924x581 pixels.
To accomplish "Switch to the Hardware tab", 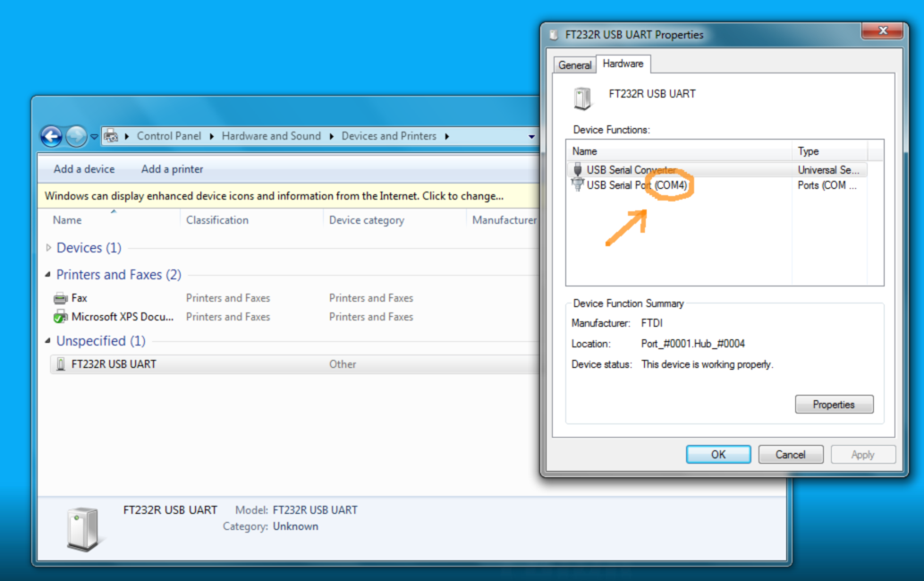I will pos(623,64).
